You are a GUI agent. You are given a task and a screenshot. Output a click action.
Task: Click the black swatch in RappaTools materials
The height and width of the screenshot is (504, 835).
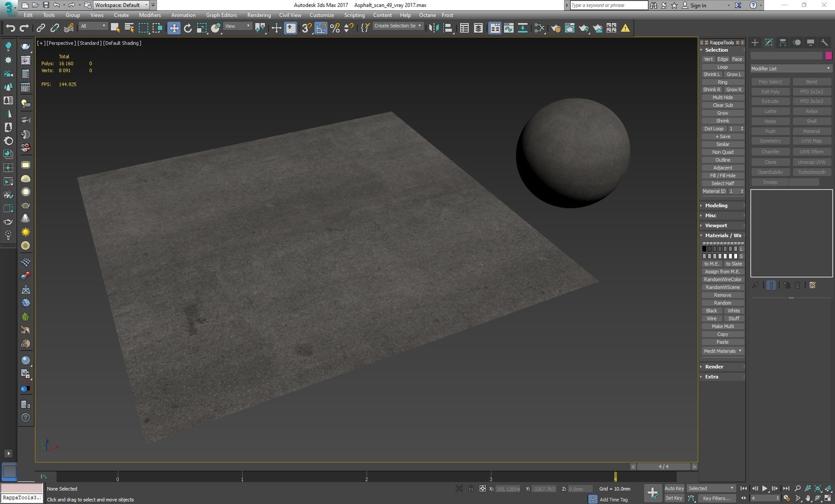pos(705,249)
